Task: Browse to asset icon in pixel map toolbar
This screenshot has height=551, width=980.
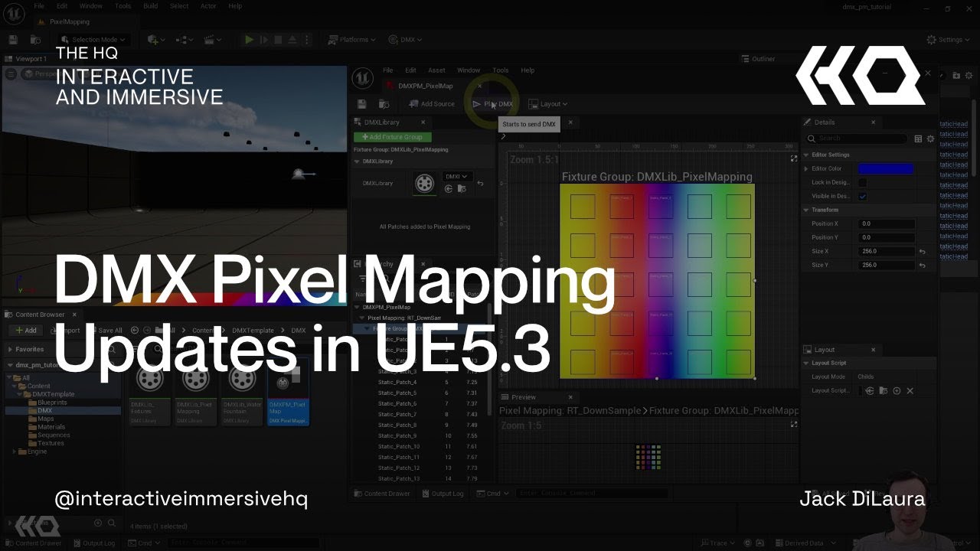Action: [384, 104]
